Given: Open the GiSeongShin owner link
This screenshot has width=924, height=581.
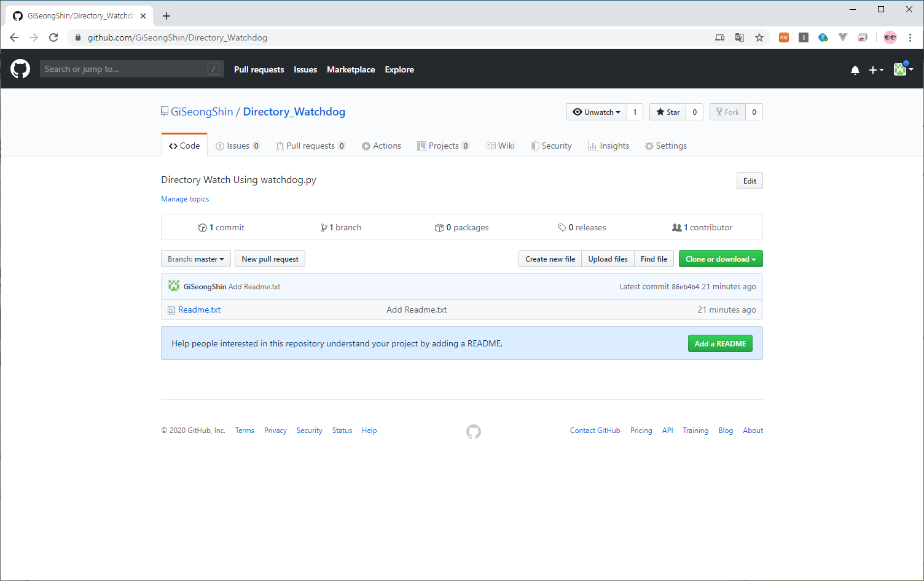Looking at the screenshot, I should (x=202, y=112).
